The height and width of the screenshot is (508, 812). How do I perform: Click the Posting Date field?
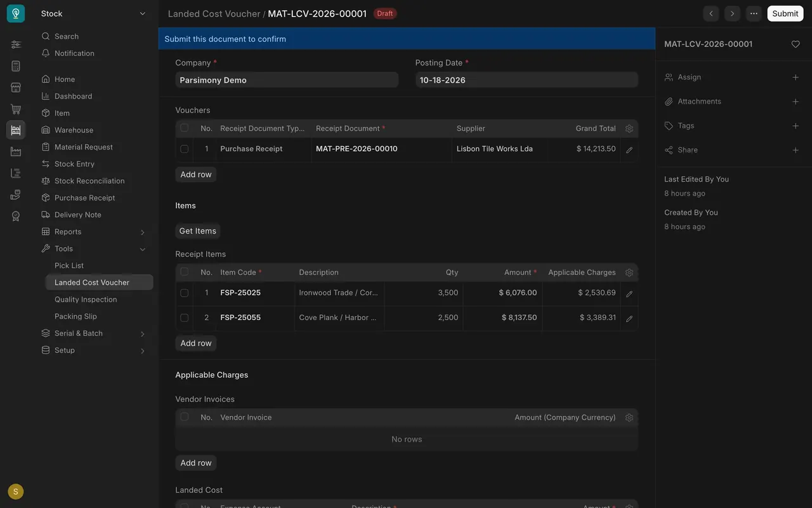pos(527,80)
